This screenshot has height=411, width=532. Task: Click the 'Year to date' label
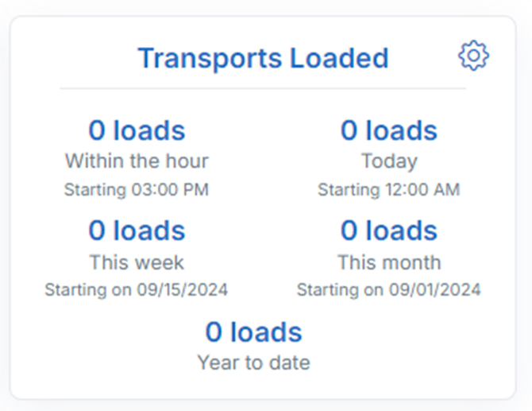pyautogui.click(x=254, y=363)
